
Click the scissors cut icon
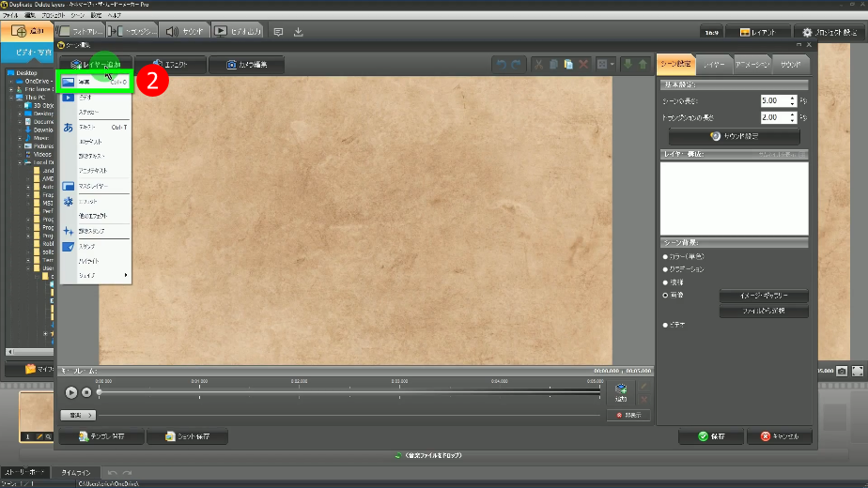click(538, 65)
